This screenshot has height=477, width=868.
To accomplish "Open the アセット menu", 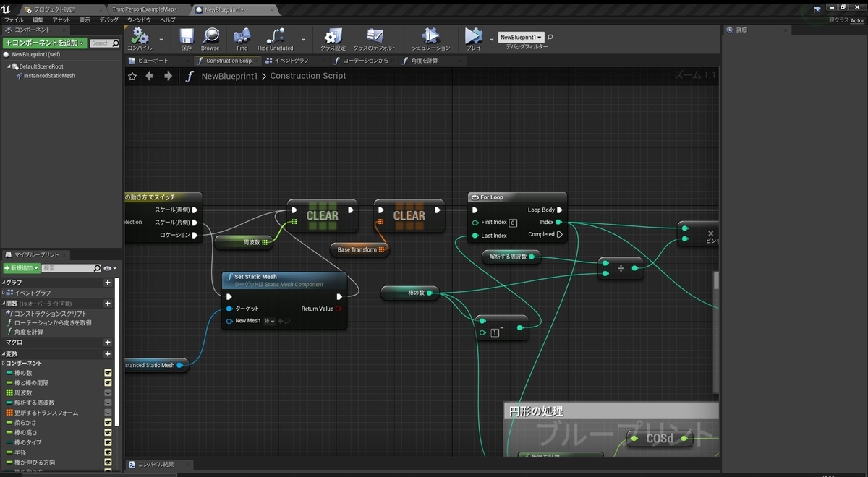I will pos(61,20).
